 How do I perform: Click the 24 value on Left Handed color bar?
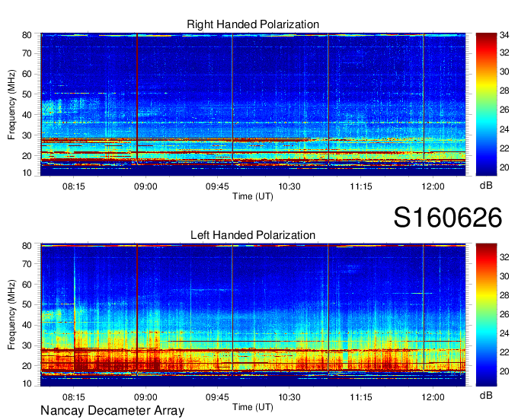[504, 333]
